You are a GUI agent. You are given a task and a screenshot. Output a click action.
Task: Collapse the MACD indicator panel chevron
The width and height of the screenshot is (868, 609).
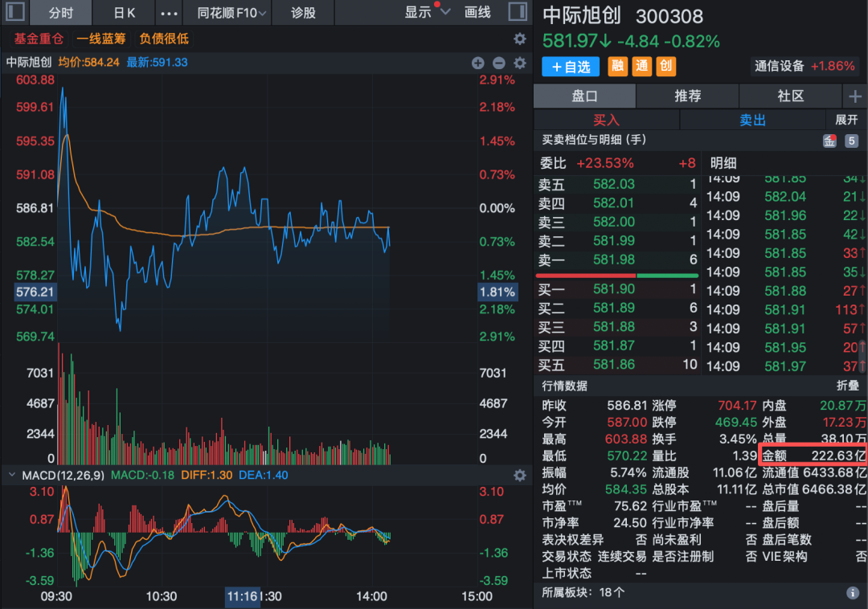click(x=11, y=475)
